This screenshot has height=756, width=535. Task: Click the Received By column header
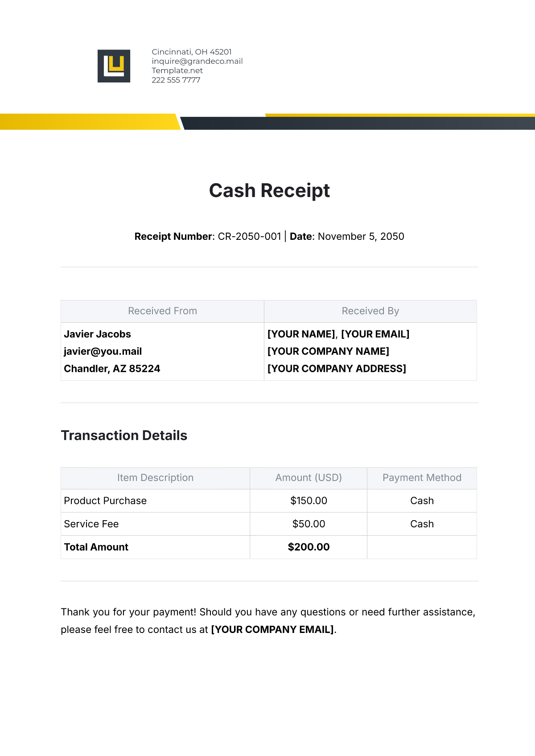tap(370, 311)
